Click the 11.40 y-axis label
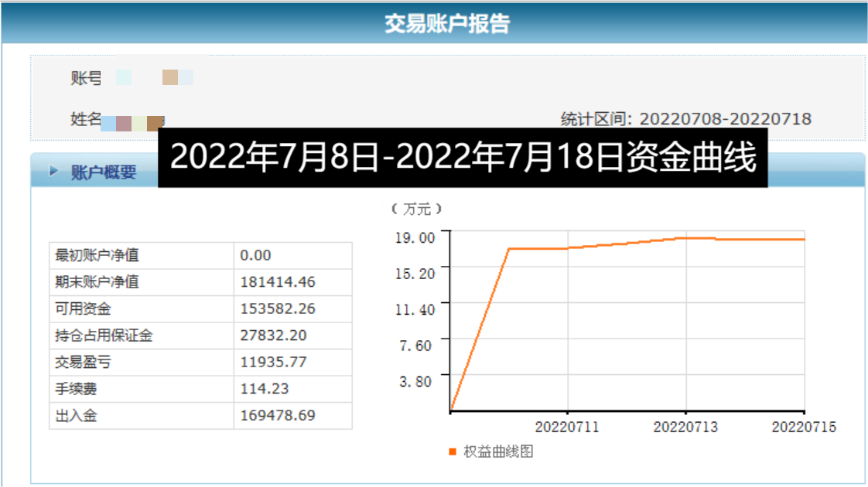 (415, 309)
